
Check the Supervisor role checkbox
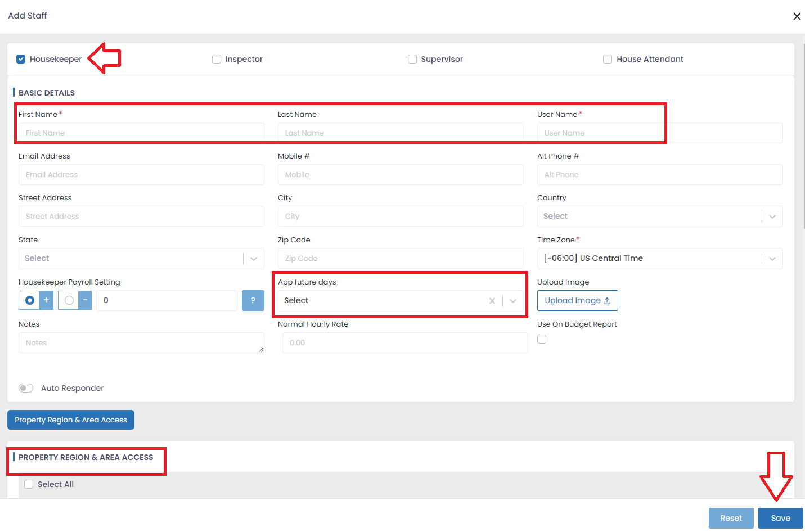412,59
